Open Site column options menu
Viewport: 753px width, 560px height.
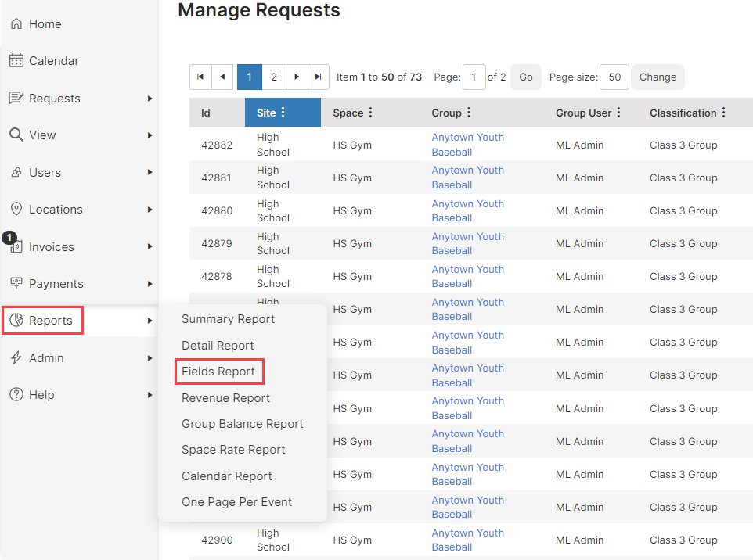pos(283,113)
